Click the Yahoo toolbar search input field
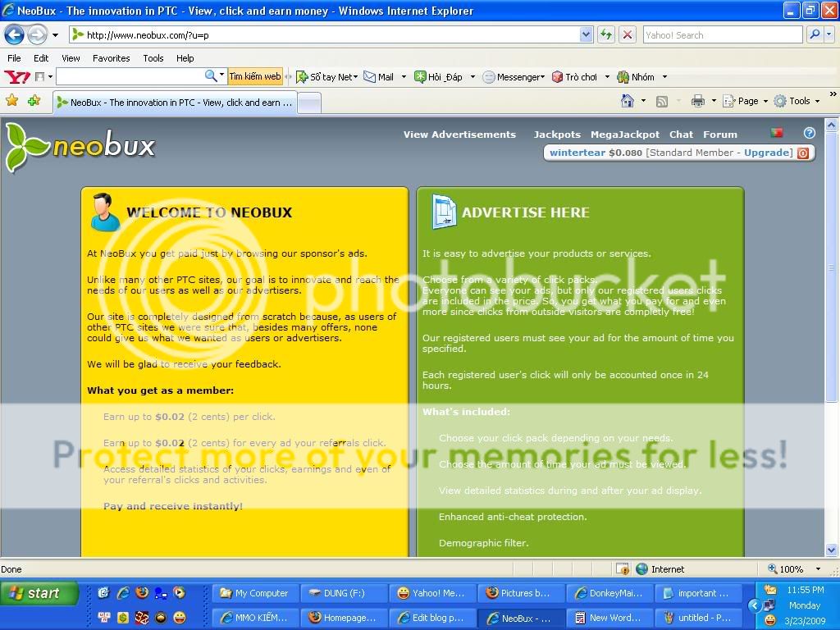This screenshot has height=630, width=840. 130,76
